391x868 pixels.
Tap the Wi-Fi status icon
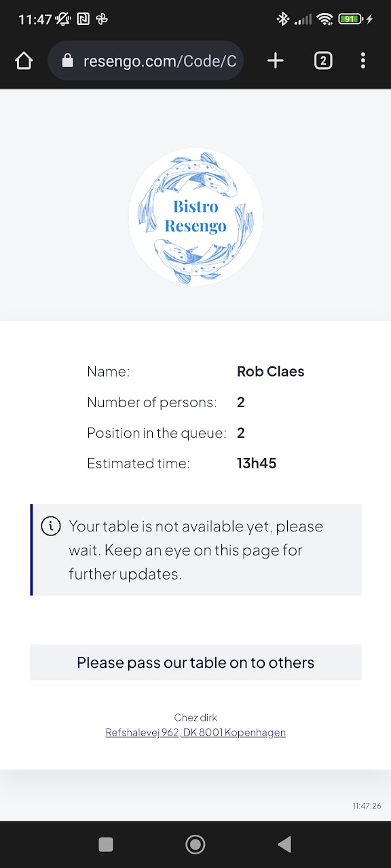(324, 19)
